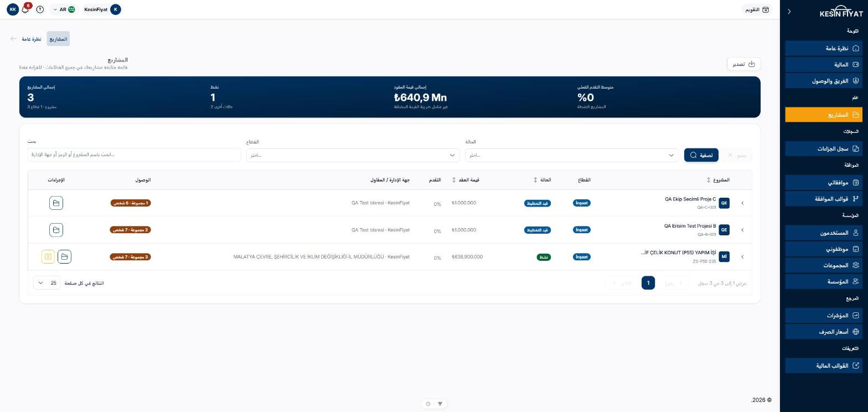Collapse the sidebar with the chevron
The image size is (868, 412).
tap(789, 11)
